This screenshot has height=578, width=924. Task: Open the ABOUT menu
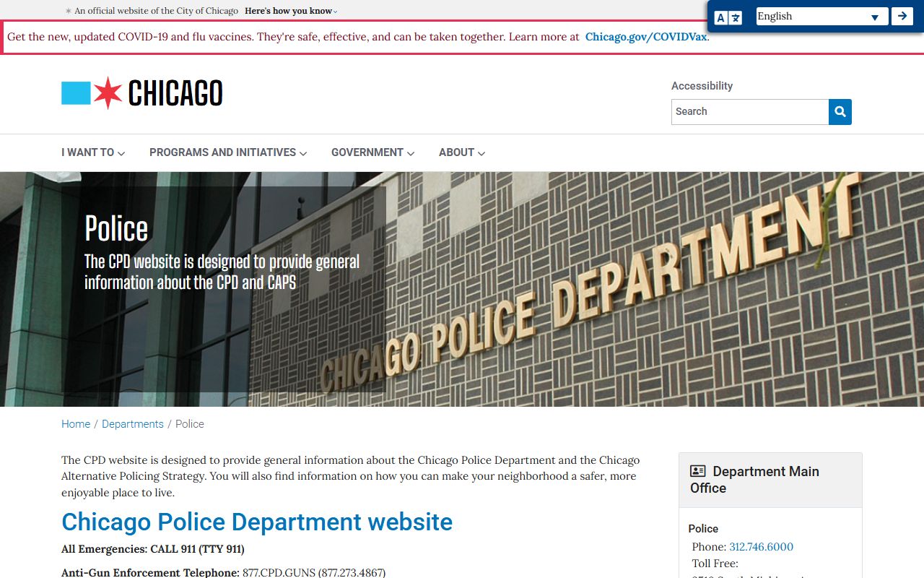tap(462, 152)
